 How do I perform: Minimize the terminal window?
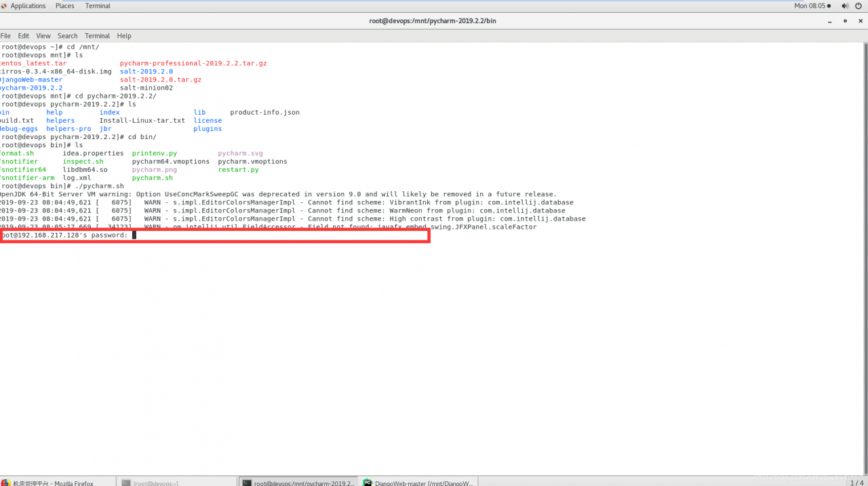coord(831,21)
